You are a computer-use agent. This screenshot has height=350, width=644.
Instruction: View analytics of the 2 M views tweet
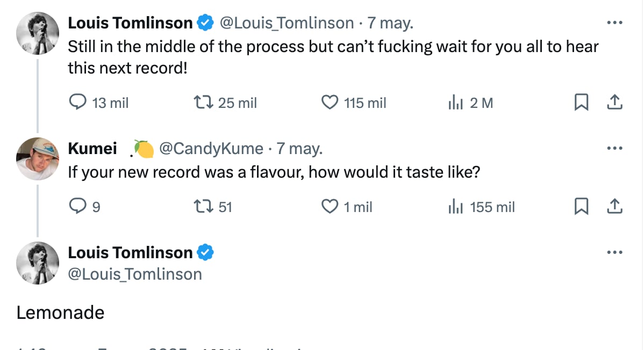(455, 102)
